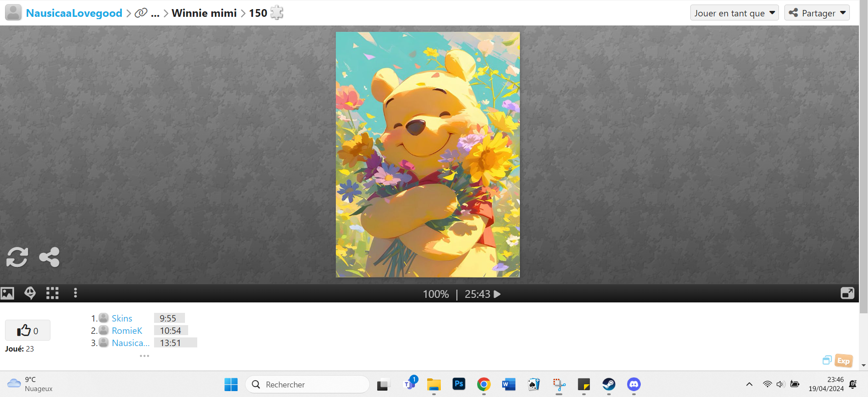Open the clock showing 23:46
868x397 pixels.
tap(826, 384)
